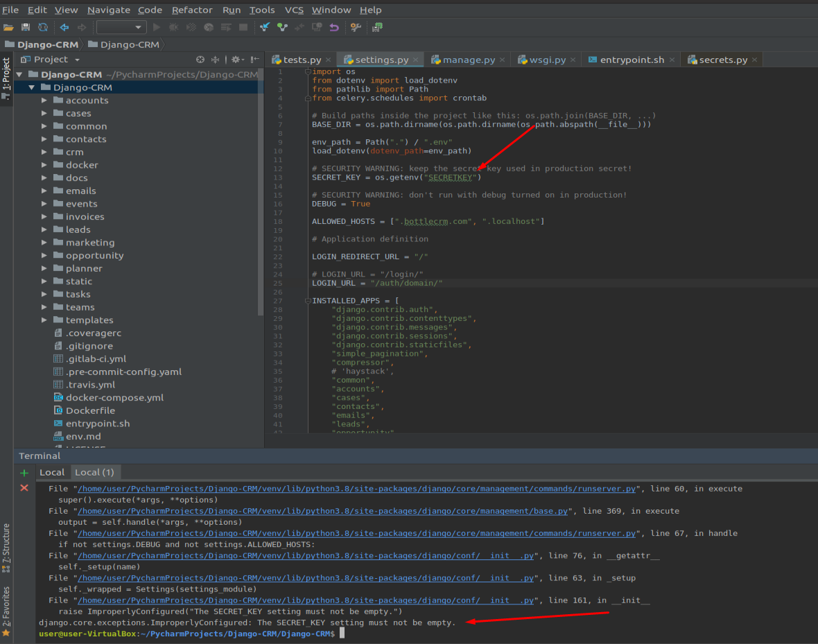Open base.py traceback link, line 369

322,511
